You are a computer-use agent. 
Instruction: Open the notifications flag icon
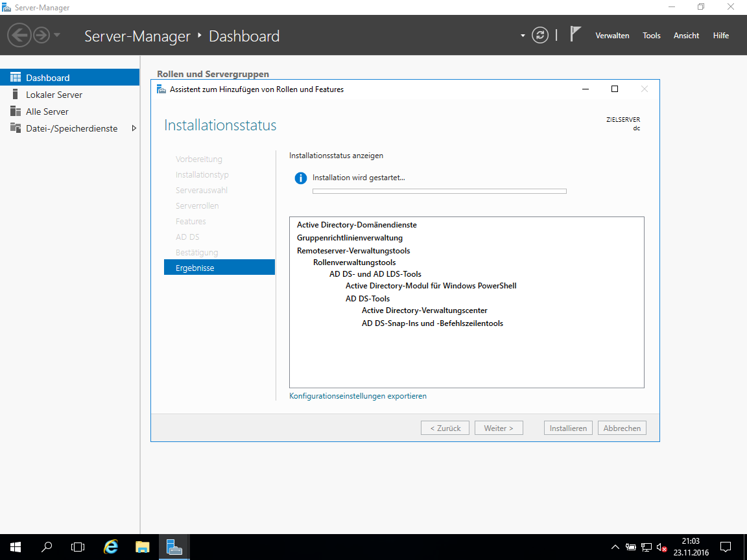[x=576, y=34]
